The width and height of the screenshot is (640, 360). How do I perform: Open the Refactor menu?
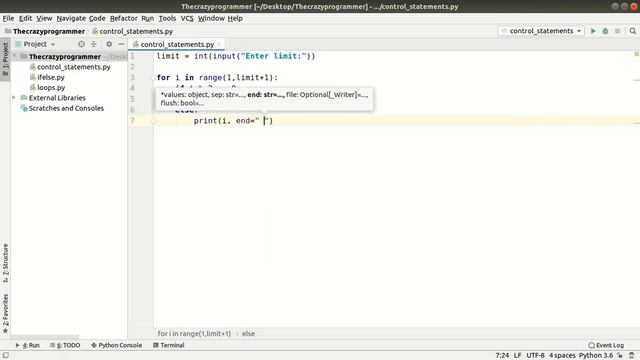[124, 18]
